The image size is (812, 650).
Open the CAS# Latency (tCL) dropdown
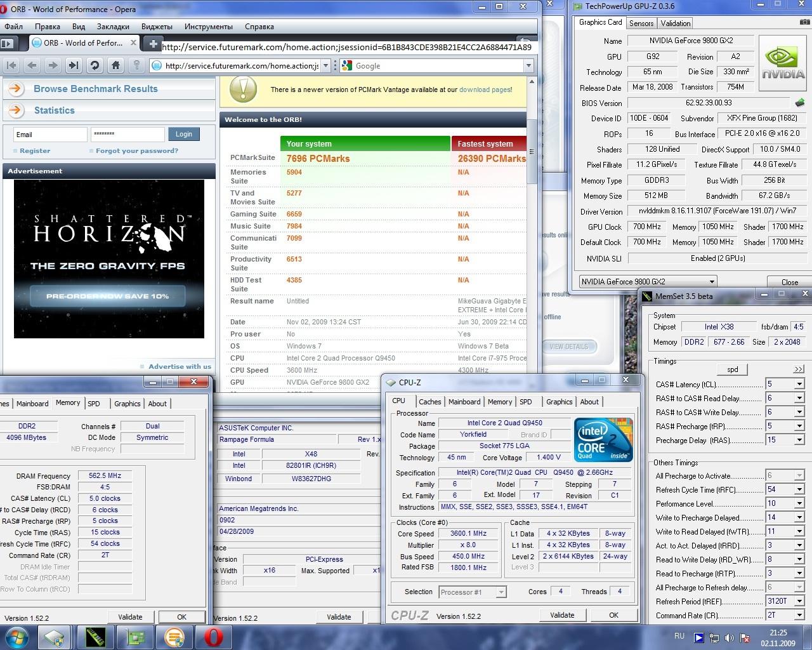click(x=799, y=385)
